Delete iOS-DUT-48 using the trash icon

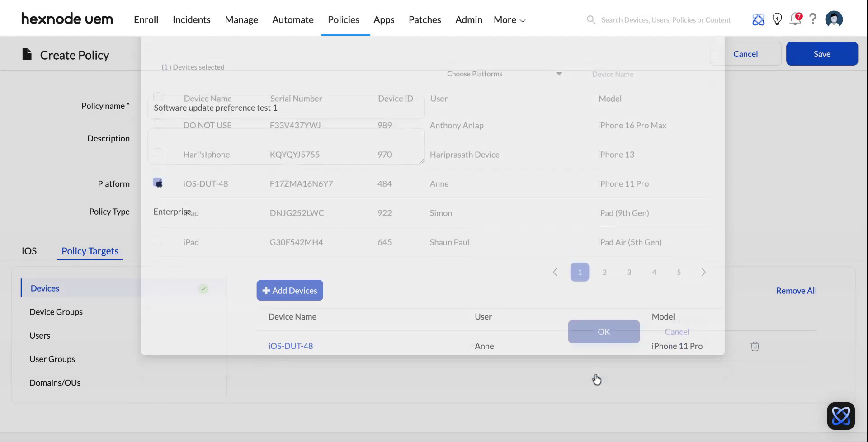[x=754, y=346]
